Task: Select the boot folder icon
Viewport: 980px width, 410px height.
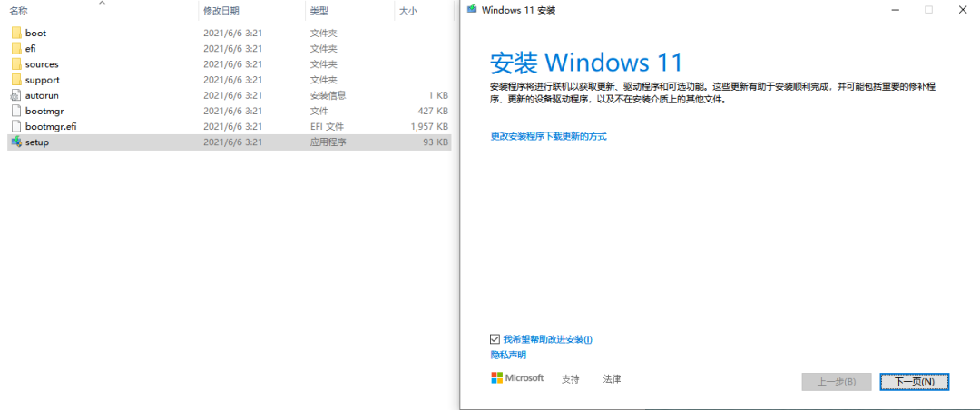Action: tap(16, 33)
